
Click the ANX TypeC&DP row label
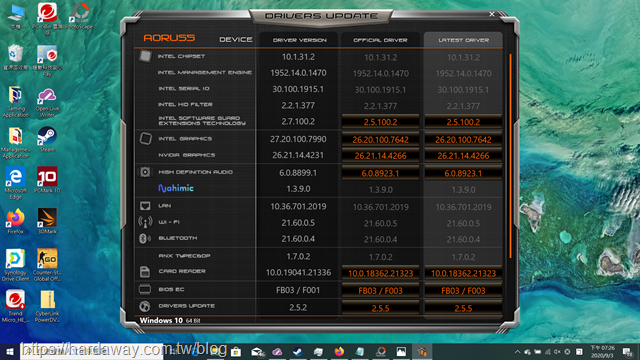tap(184, 256)
